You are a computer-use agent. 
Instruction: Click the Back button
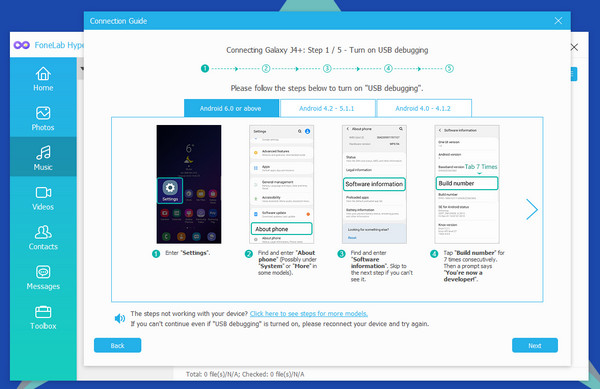click(117, 345)
